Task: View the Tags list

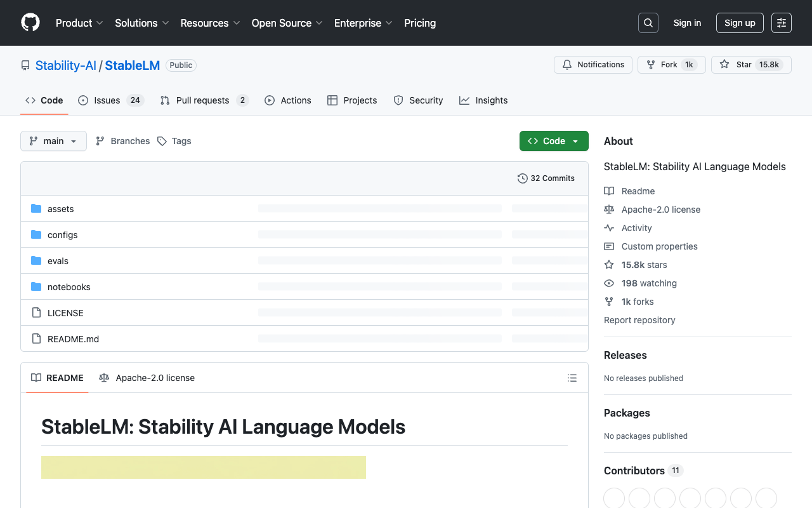Action: (174, 141)
